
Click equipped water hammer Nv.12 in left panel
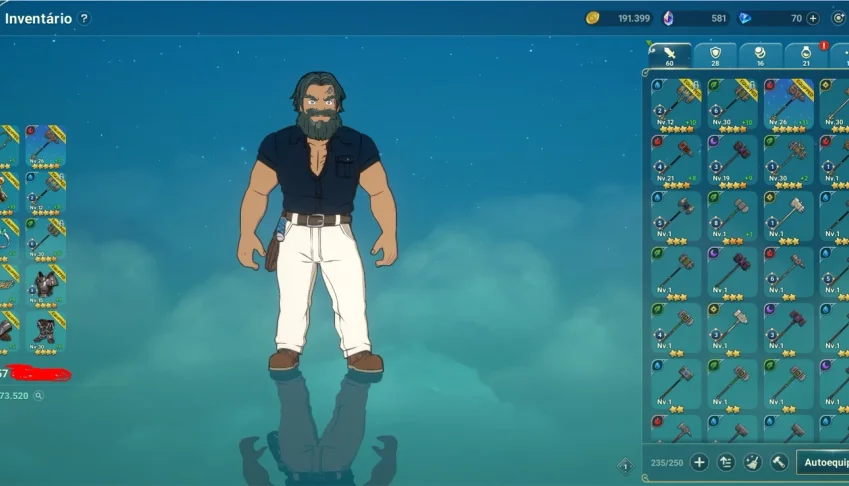click(x=45, y=193)
